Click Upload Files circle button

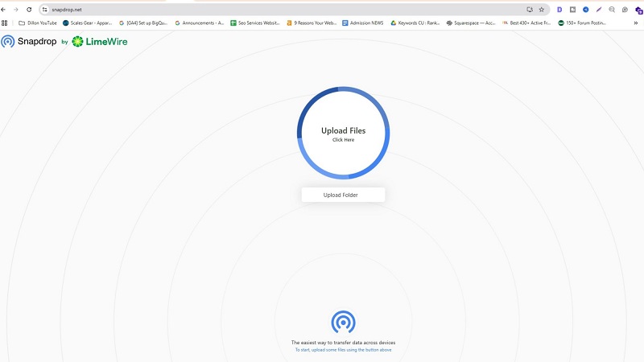pyautogui.click(x=343, y=133)
